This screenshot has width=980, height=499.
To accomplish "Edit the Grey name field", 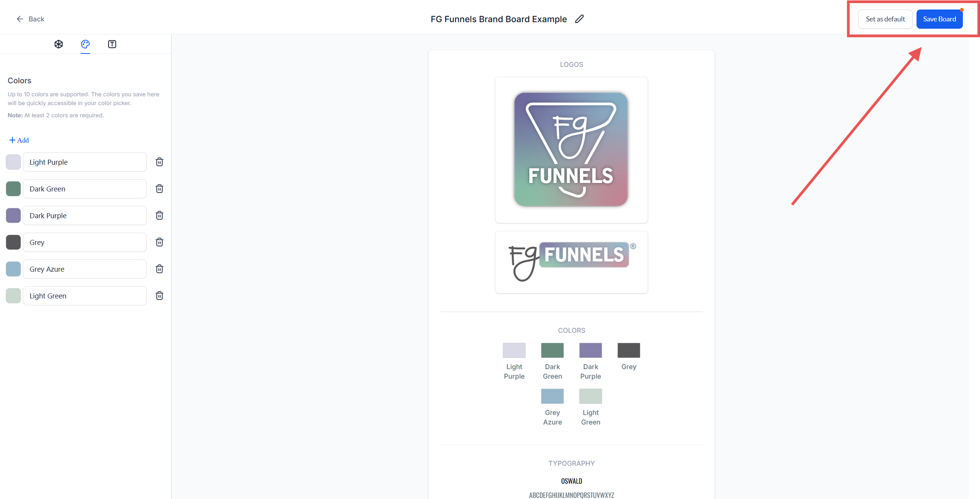I will (x=85, y=242).
